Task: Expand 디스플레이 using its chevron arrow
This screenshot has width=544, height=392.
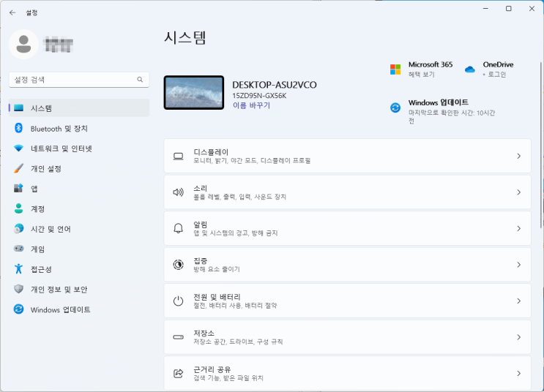Action: click(519, 157)
